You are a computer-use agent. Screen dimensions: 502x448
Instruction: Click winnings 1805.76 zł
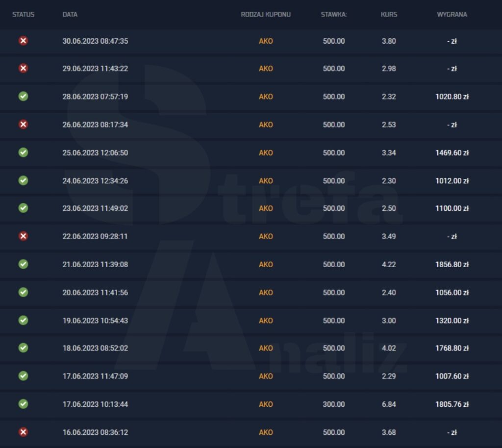pyautogui.click(x=452, y=404)
